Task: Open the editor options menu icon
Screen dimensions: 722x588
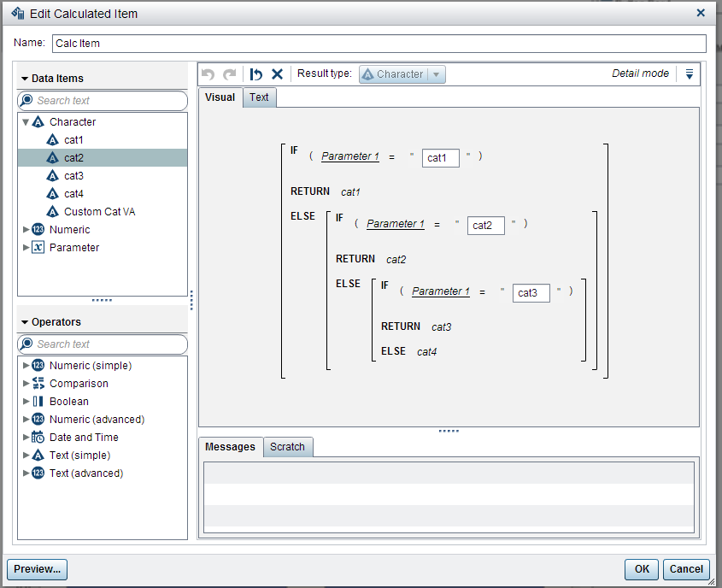Action: pos(690,74)
